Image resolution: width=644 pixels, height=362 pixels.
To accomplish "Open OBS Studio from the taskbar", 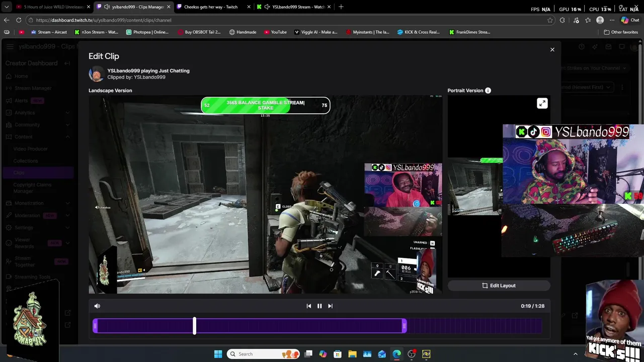I will point(412,354).
